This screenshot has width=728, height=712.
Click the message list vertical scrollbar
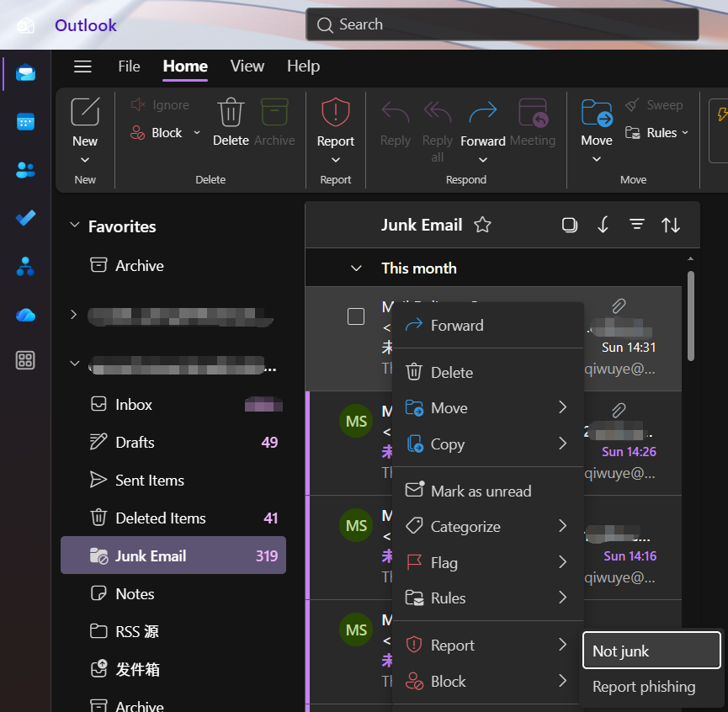click(691, 315)
